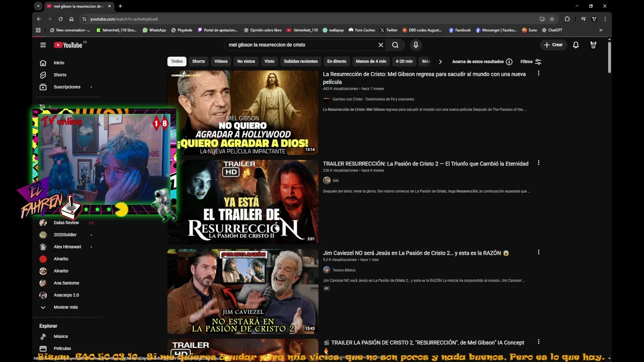644x362 pixels.
Task: Open the new browser tab button
Action: (120, 6)
